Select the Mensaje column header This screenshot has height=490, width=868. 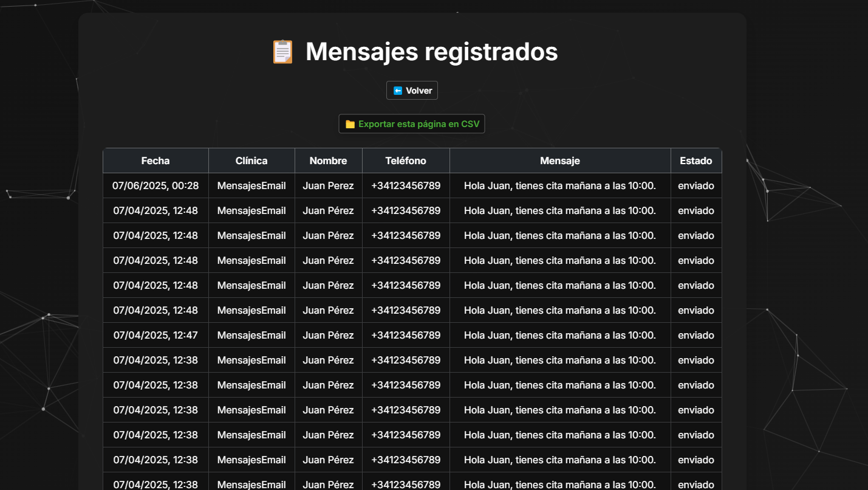click(559, 160)
